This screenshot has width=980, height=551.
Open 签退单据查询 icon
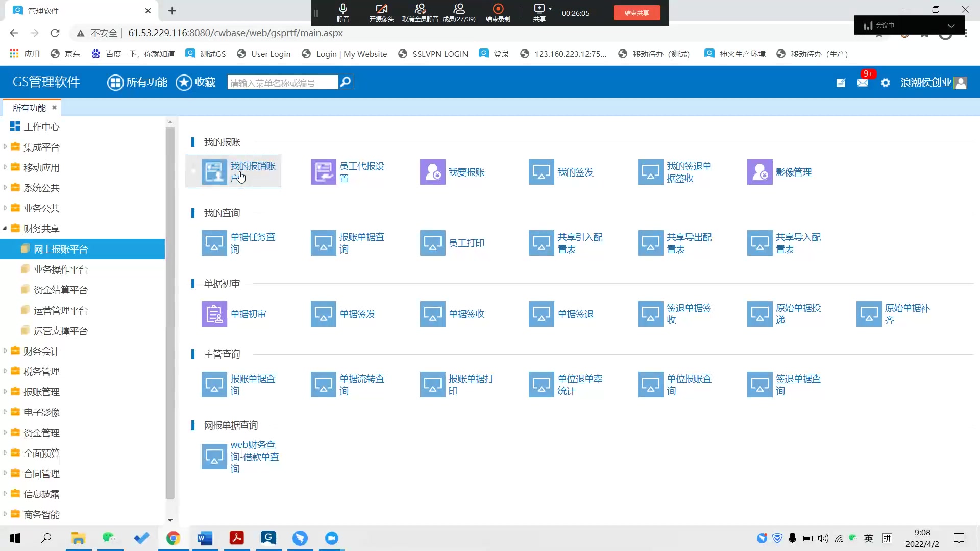point(760,385)
